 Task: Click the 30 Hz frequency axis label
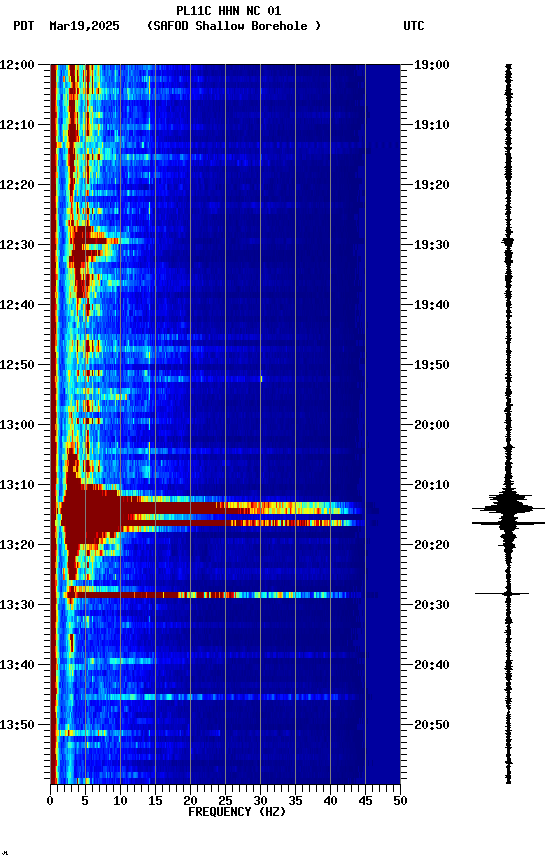pyautogui.click(x=260, y=802)
